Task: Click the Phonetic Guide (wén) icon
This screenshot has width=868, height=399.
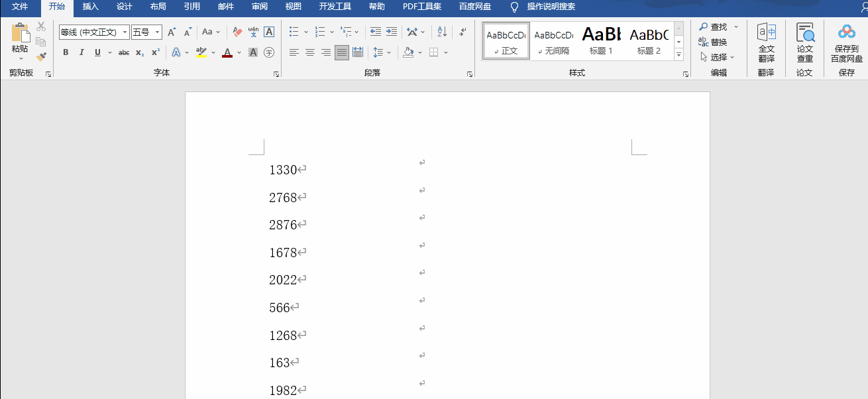Action: [253, 32]
